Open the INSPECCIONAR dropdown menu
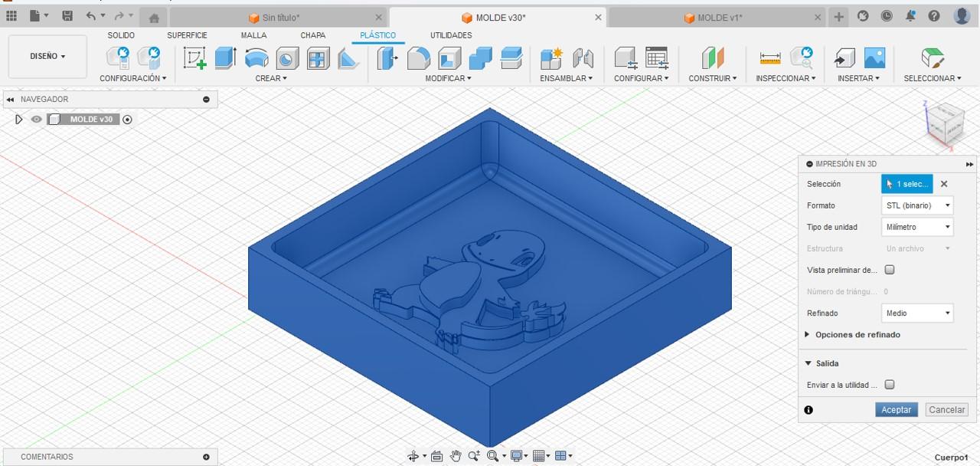 (786, 78)
